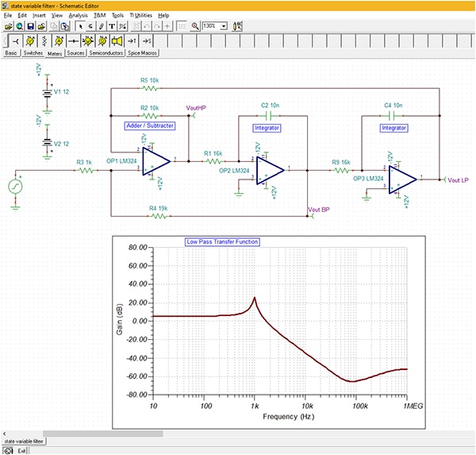
Task: Select the wire drawing pencil tool
Action: [102, 26]
